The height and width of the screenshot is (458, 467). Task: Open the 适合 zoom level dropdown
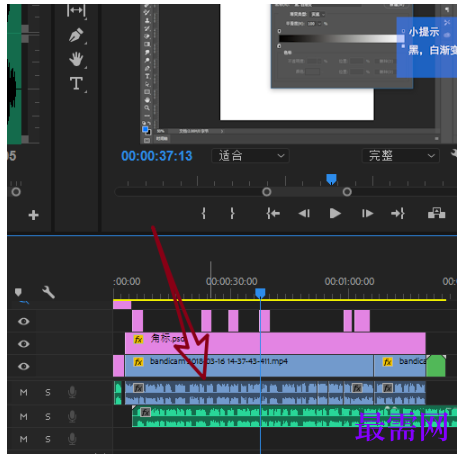(250, 156)
